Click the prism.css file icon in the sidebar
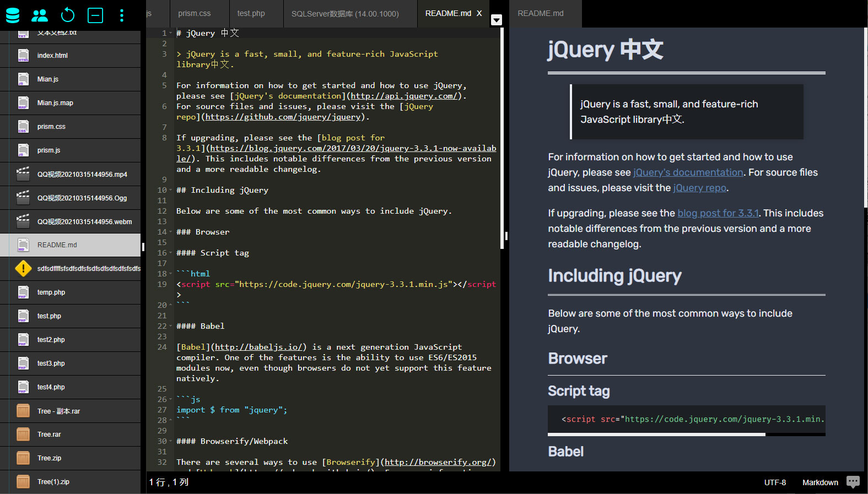The height and width of the screenshot is (494, 868). pyautogui.click(x=23, y=127)
